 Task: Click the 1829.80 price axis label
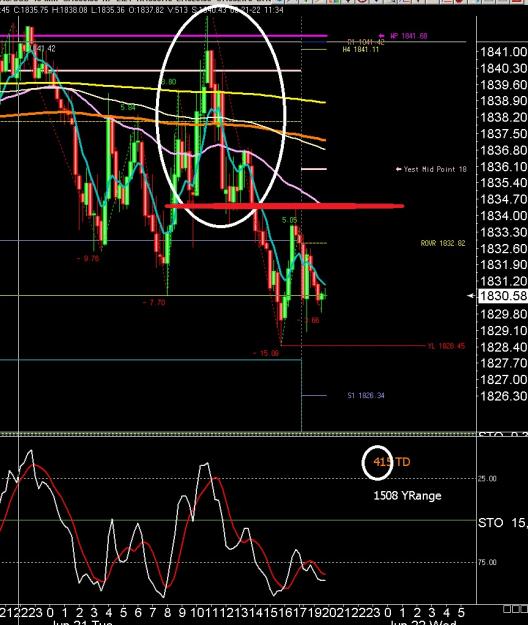pyautogui.click(x=504, y=314)
